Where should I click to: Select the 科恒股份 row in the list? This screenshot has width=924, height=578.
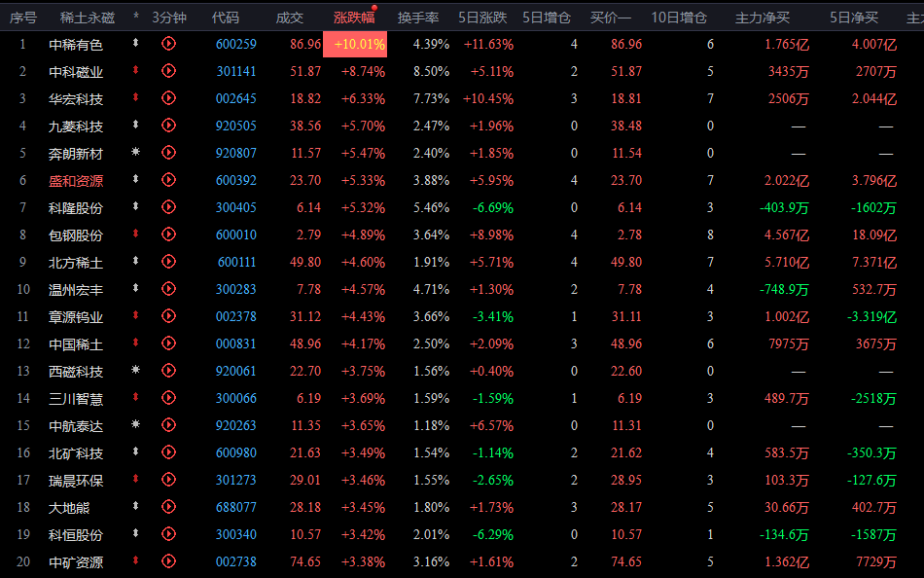click(76, 534)
